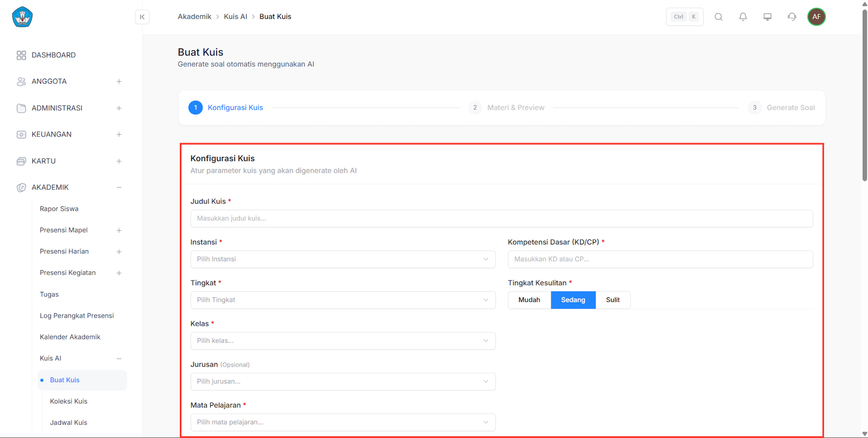Viewport: 868px width, 438px height.
Task: Click the Konfigurasi Kuis step label
Action: click(235, 108)
